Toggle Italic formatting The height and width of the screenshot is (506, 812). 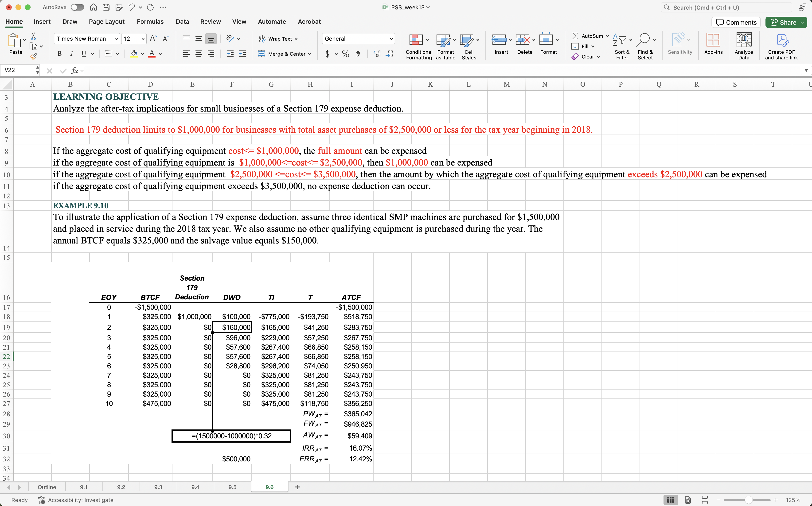point(71,54)
